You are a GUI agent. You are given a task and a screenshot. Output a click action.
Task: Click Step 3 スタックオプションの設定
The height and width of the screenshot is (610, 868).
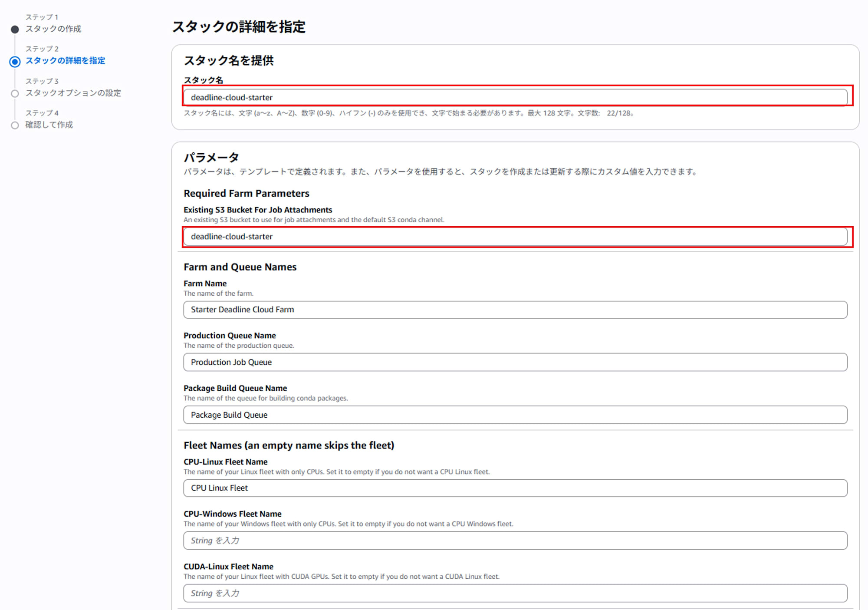[73, 93]
